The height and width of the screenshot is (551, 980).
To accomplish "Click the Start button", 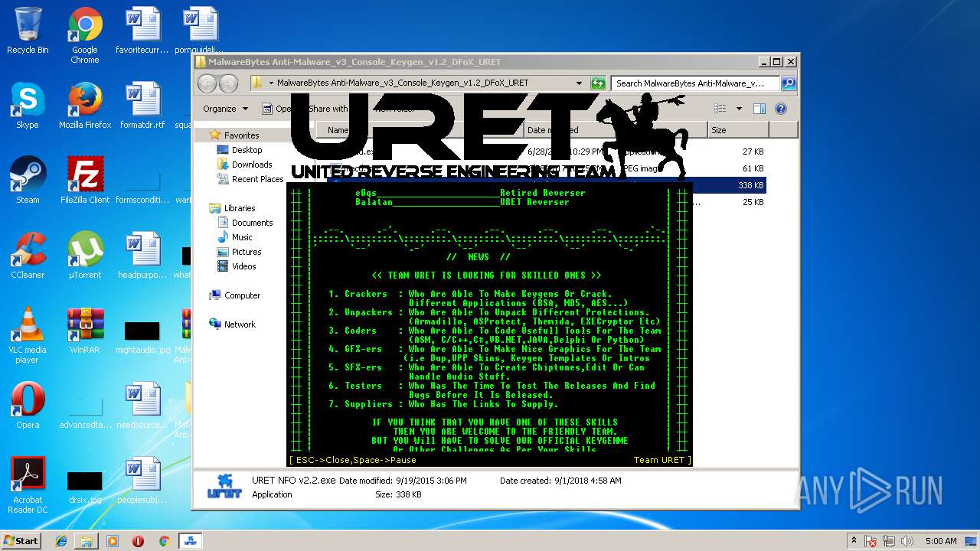I will pos(21,540).
